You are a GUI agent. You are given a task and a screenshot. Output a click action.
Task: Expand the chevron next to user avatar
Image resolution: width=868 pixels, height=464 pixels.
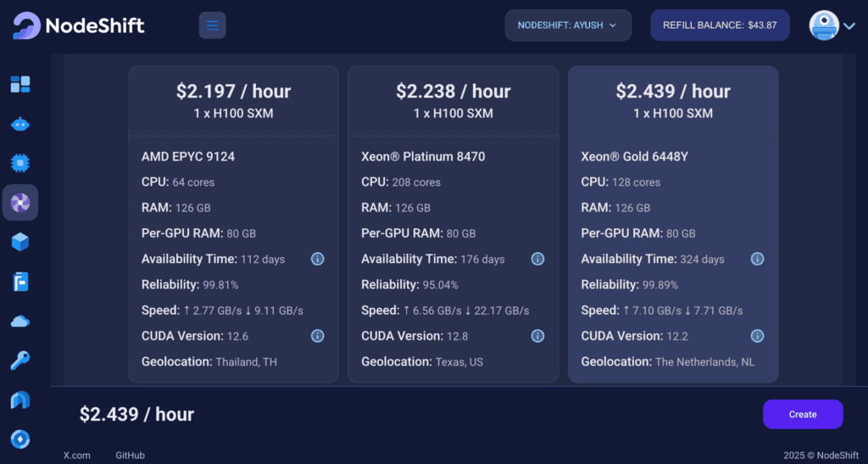coord(849,26)
